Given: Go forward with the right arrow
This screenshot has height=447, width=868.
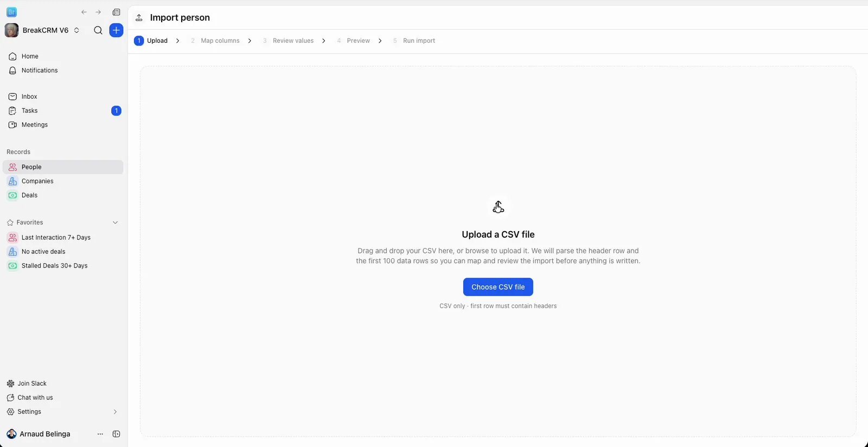Looking at the screenshot, I should click(98, 12).
